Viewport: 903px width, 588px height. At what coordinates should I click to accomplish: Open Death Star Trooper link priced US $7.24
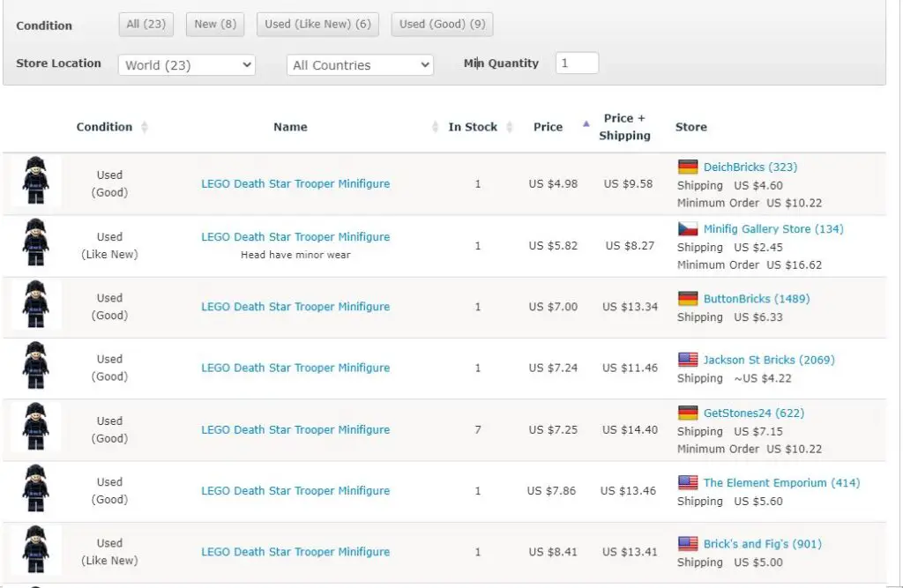pos(295,368)
